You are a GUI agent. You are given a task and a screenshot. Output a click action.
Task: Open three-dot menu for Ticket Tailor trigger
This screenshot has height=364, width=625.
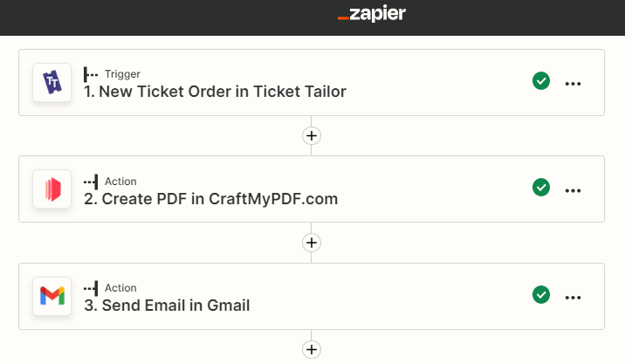(x=573, y=84)
